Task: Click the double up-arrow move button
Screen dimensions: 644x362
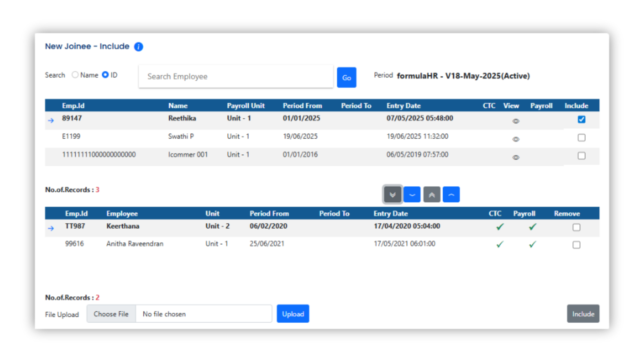Action: click(x=432, y=194)
